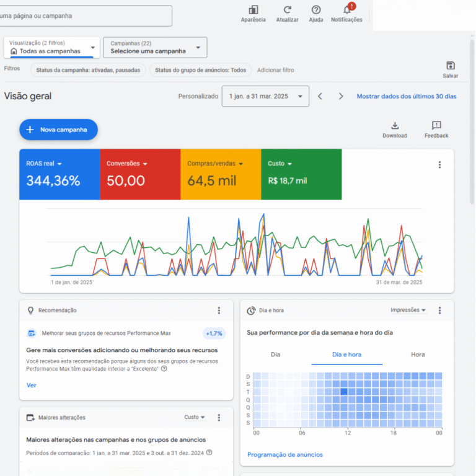Open Selecione uma campanha dropdown
476x476 pixels.
tap(155, 47)
